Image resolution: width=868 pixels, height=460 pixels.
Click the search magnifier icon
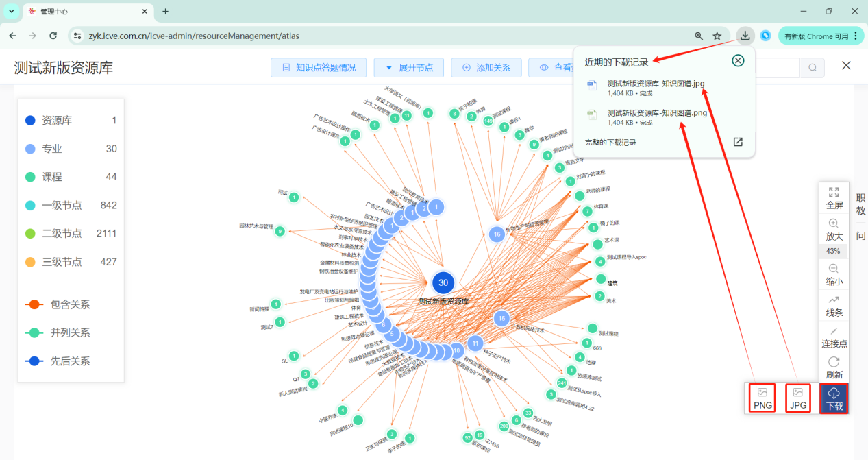812,67
